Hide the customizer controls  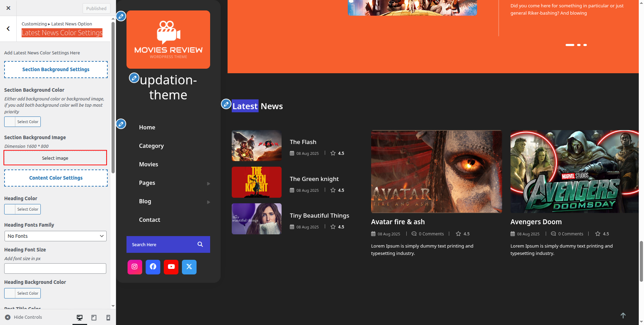[23, 317]
